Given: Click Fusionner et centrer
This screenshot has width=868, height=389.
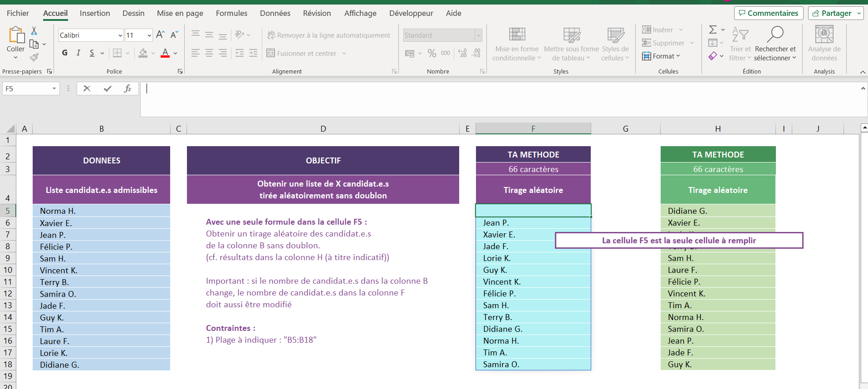Looking at the screenshot, I should 302,53.
